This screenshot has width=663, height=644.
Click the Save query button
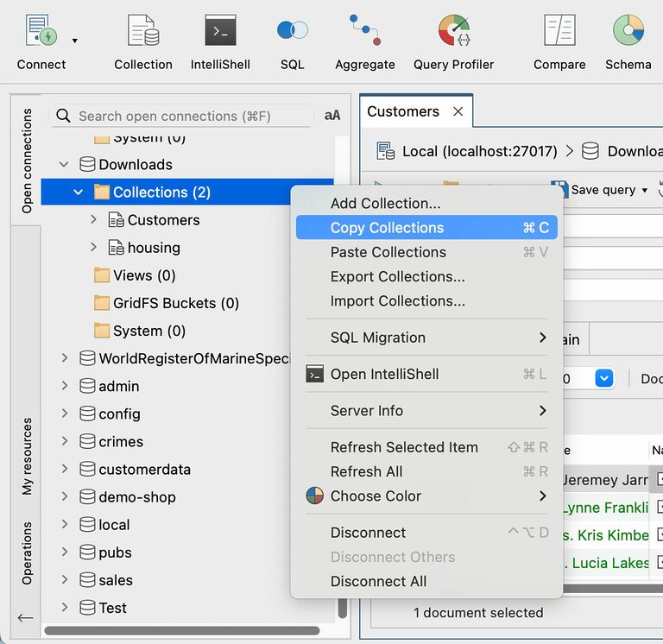tap(596, 190)
